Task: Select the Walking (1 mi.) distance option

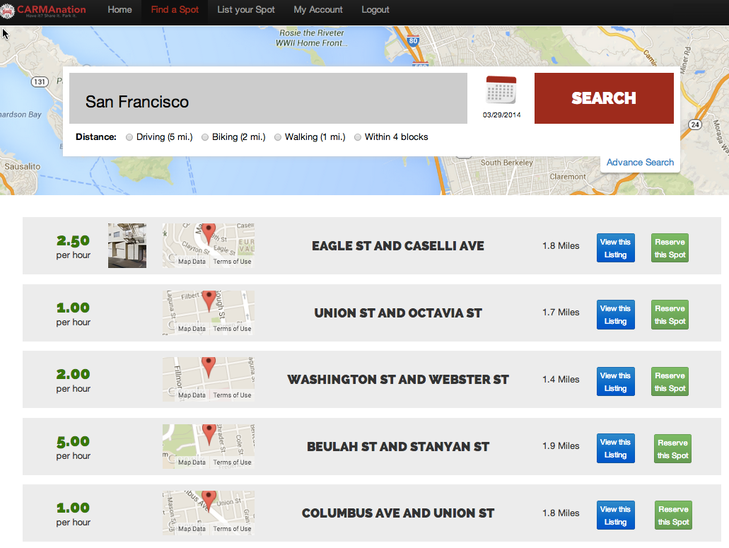Action: (278, 137)
